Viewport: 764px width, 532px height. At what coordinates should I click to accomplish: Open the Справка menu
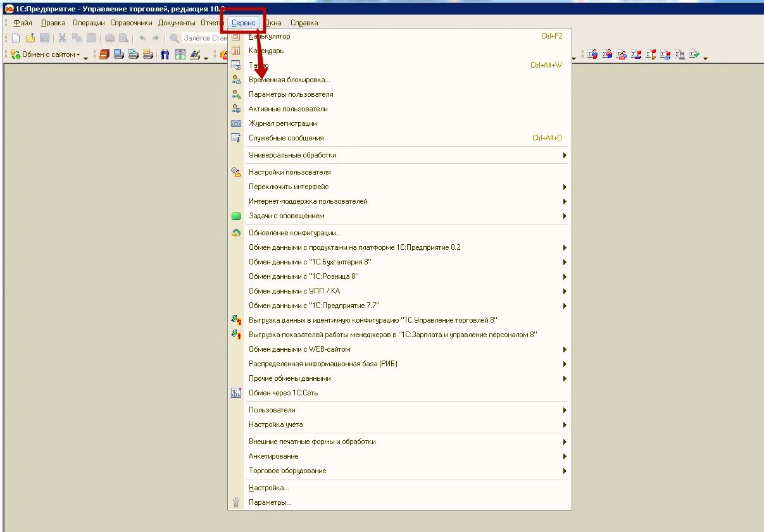pos(304,23)
